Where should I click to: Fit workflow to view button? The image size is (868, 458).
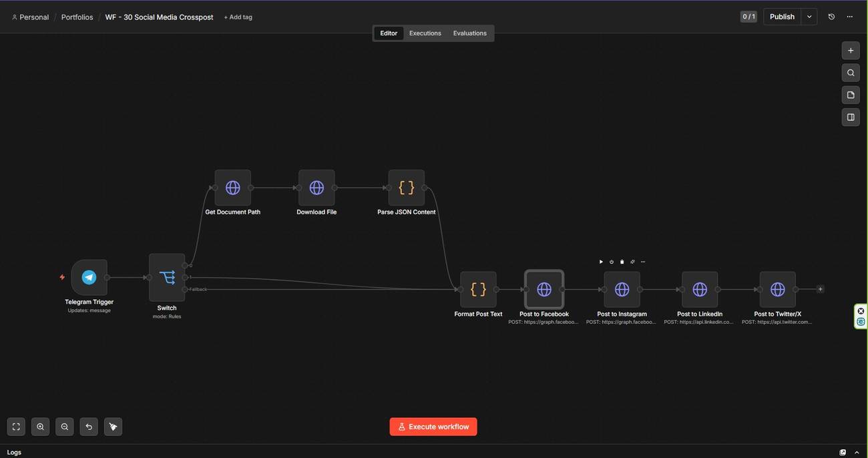coord(16,427)
